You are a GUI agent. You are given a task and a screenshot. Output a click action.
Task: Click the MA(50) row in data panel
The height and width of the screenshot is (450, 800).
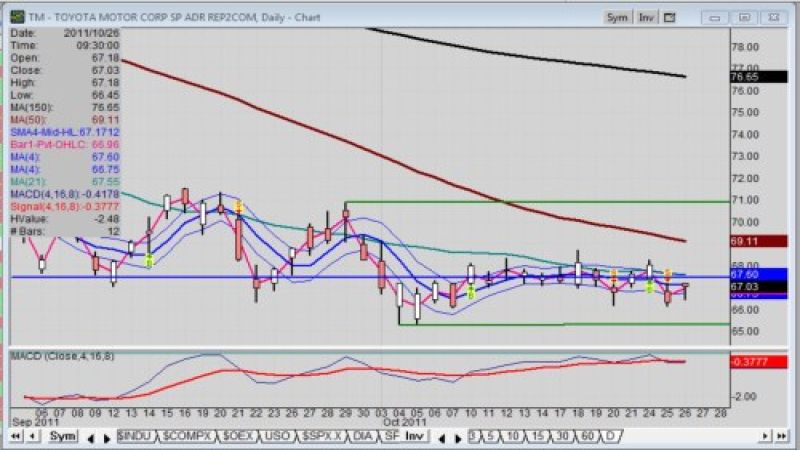[x=65, y=120]
